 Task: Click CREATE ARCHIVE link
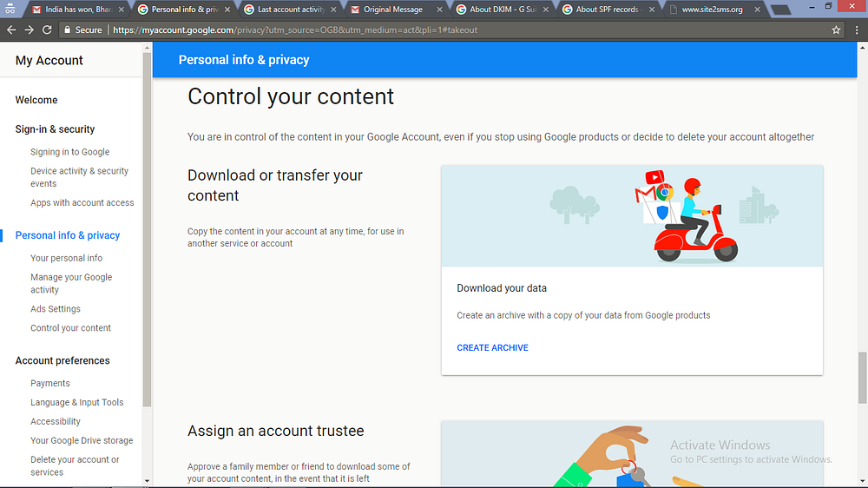492,348
